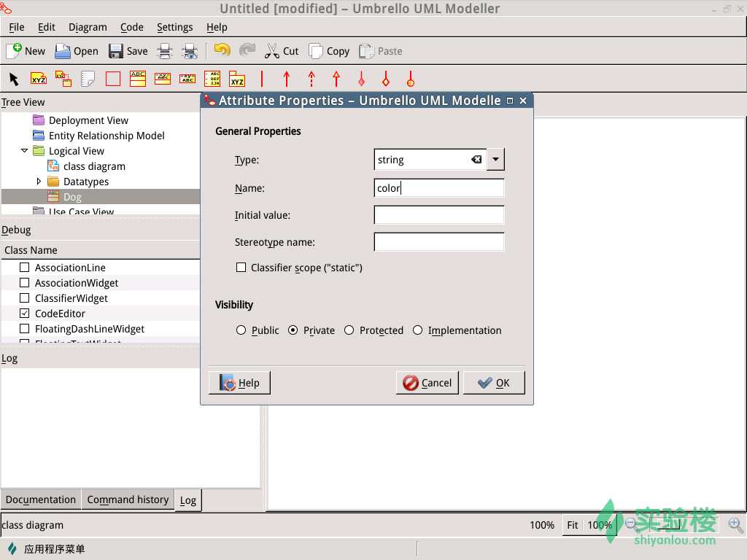Viewport: 747px width, 560px height.
Task: Choose the Composition filled diamond tool
Action: tap(361, 79)
